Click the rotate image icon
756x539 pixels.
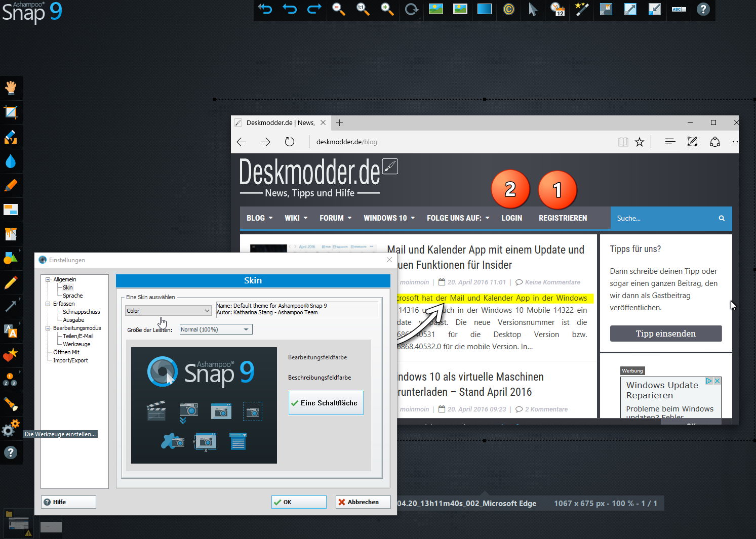click(412, 9)
